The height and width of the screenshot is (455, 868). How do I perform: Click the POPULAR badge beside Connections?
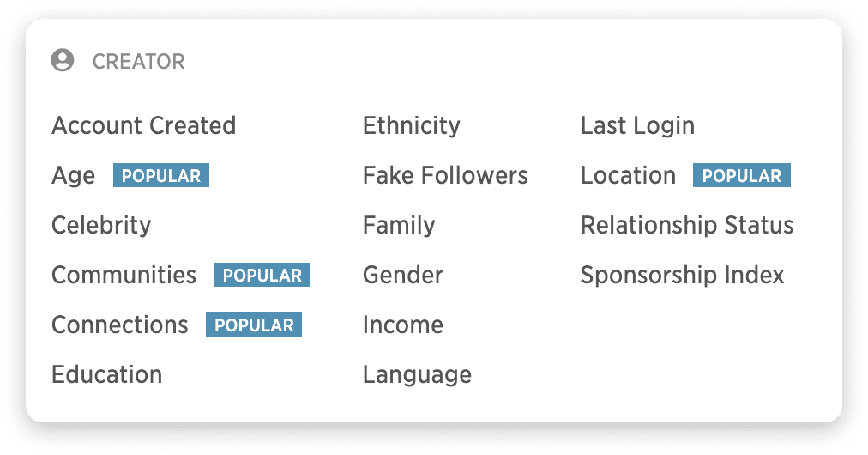coord(254,325)
